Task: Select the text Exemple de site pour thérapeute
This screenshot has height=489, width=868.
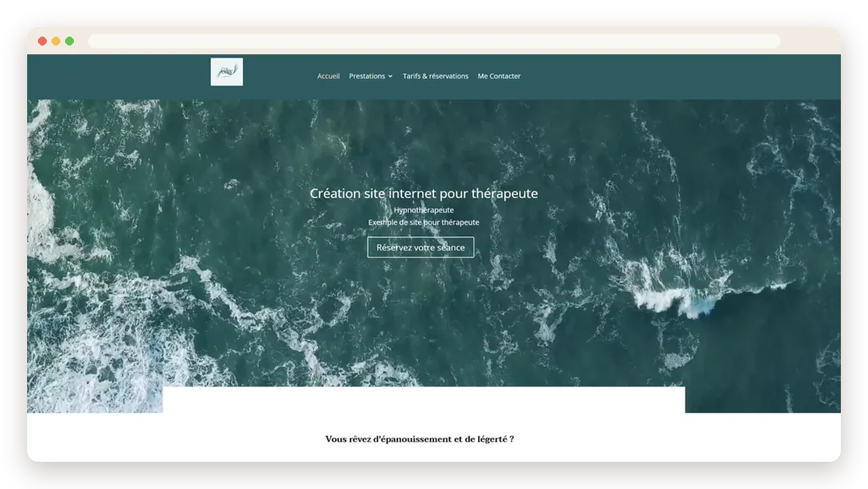Action: tap(424, 222)
